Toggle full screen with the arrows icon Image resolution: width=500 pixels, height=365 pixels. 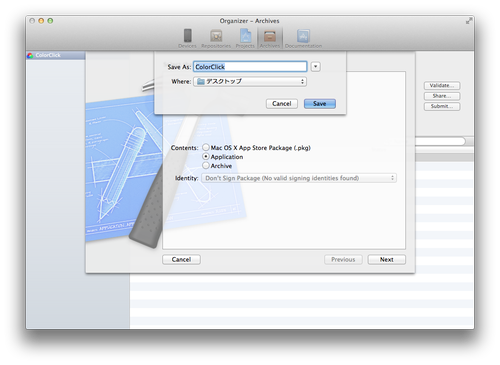pos(469,21)
